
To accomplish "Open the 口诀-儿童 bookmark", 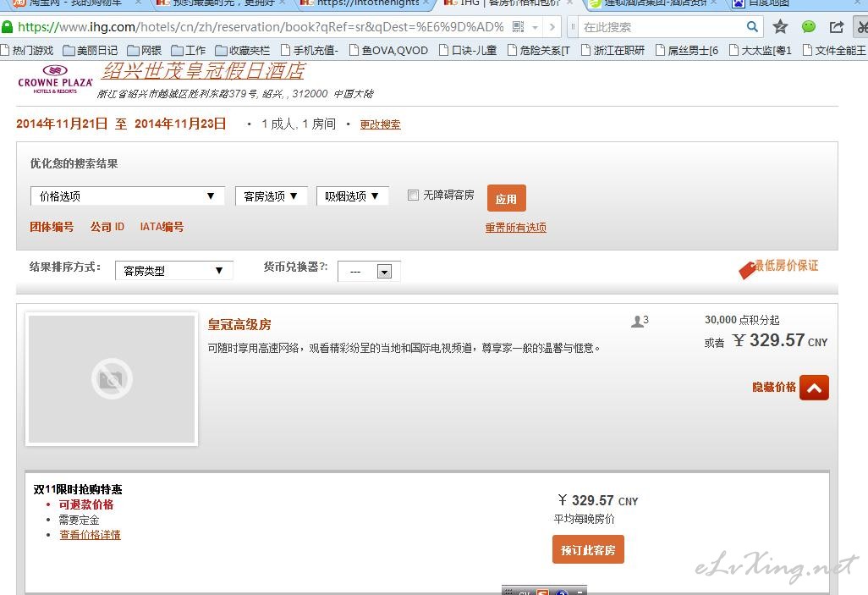I will point(468,51).
